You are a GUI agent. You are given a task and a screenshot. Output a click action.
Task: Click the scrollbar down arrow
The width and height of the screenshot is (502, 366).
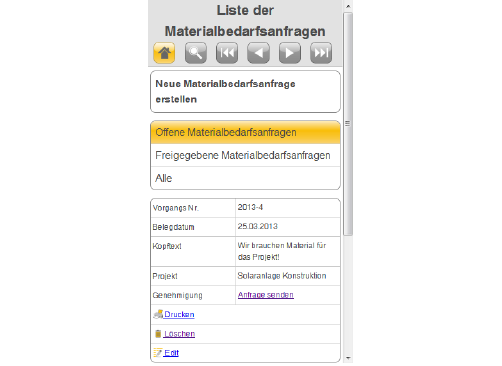click(x=348, y=358)
